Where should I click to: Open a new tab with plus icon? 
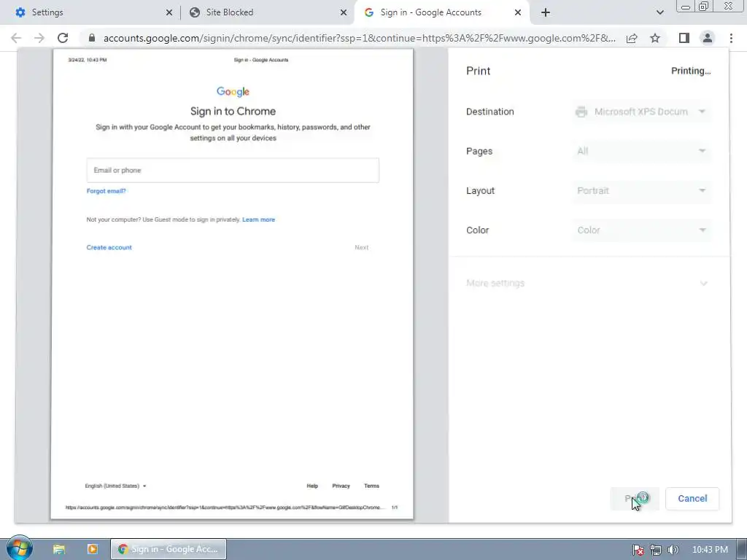[x=546, y=12]
